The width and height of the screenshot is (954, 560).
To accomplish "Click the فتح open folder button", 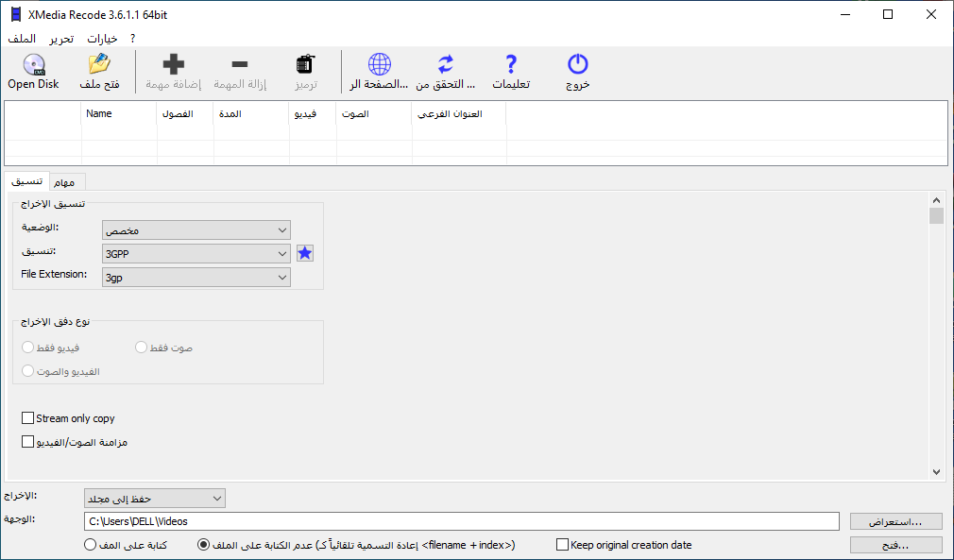I will pos(895,545).
